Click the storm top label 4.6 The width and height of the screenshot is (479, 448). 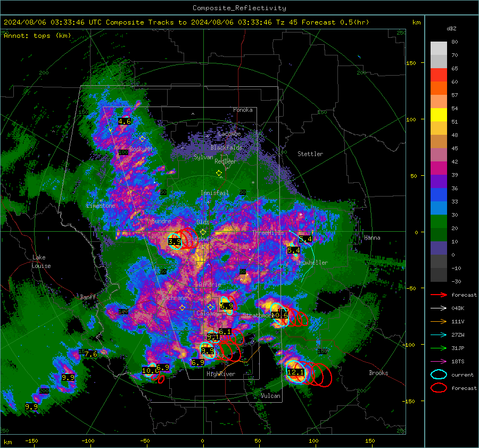pos(125,121)
